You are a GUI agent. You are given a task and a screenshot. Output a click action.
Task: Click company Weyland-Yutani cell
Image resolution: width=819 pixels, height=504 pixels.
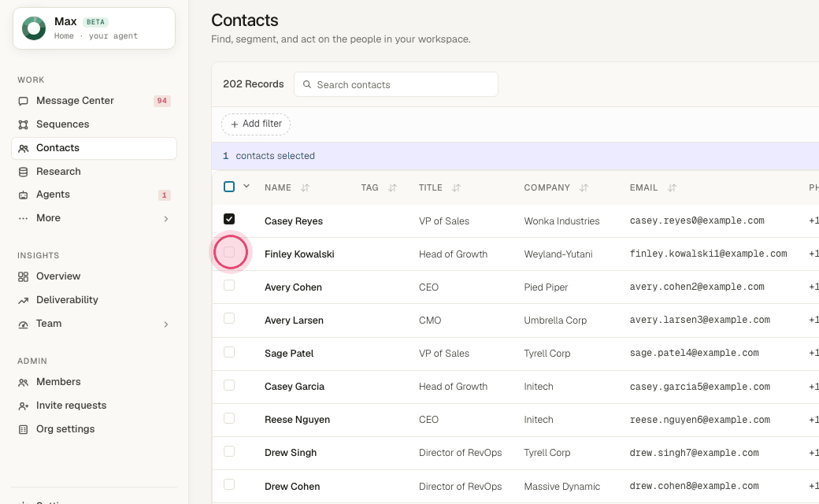558,254
